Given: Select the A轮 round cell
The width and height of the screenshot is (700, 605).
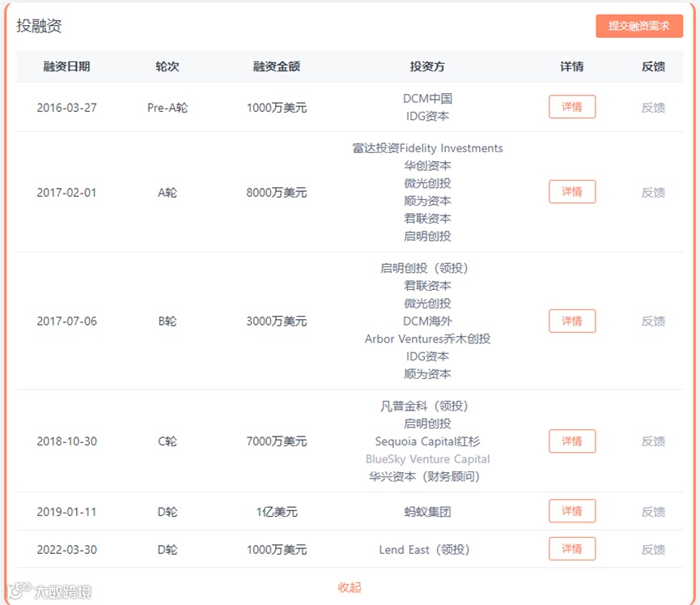Looking at the screenshot, I should [x=168, y=193].
